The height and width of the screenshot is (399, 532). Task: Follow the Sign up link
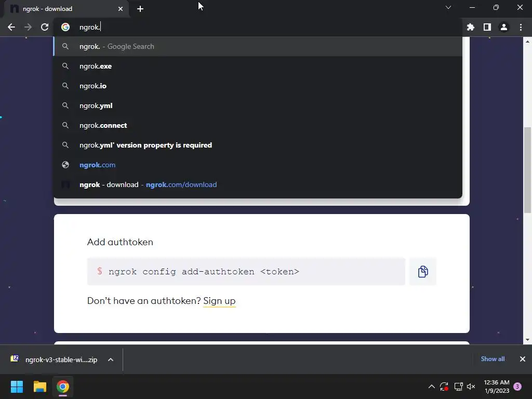tap(219, 301)
